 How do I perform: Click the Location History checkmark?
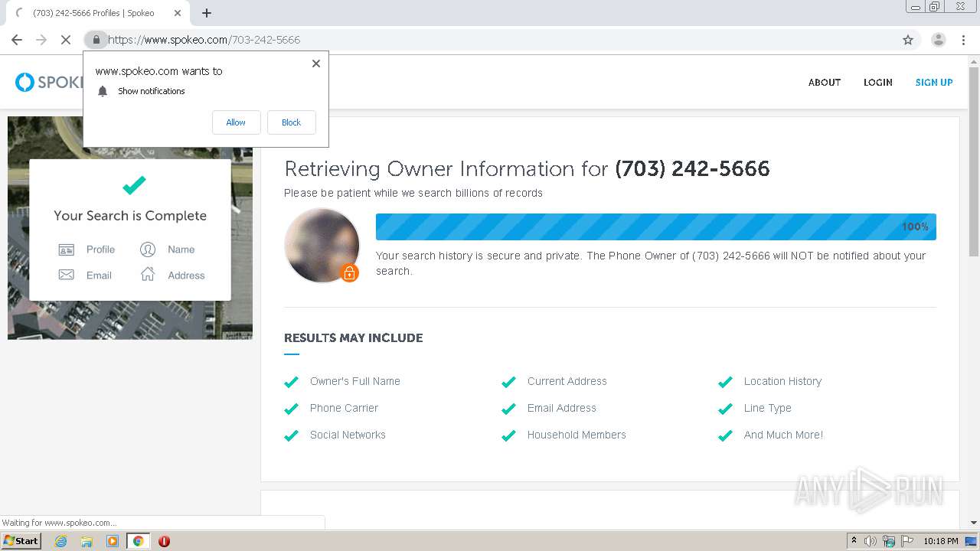pyautogui.click(x=725, y=382)
